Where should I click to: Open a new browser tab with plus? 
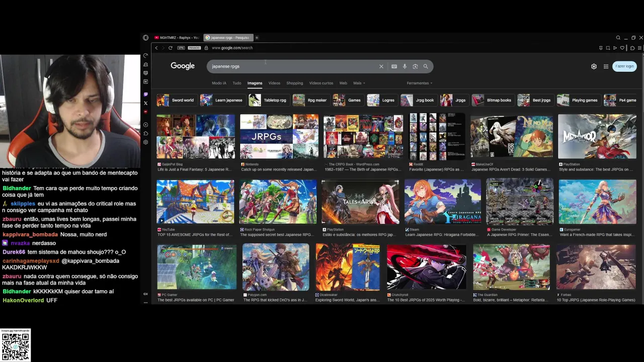coord(257,38)
